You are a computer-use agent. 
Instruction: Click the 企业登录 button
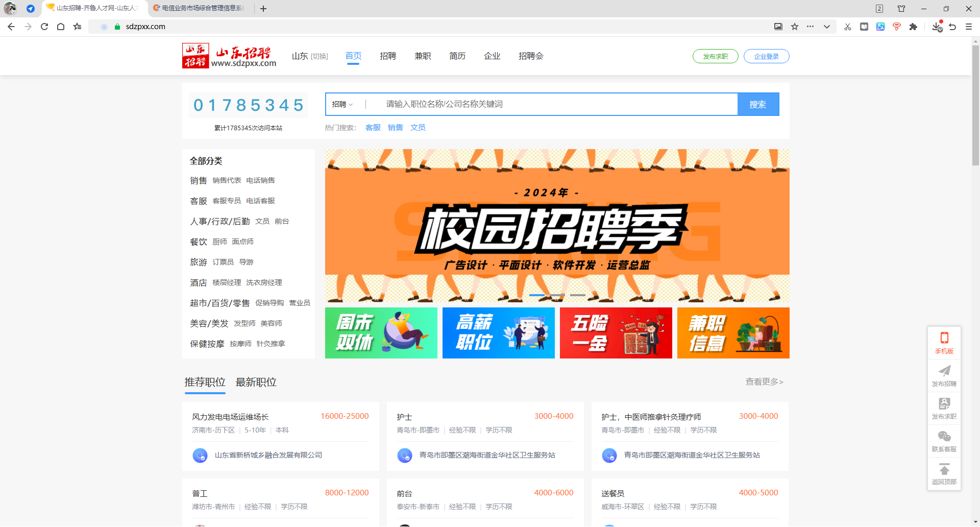pos(766,56)
